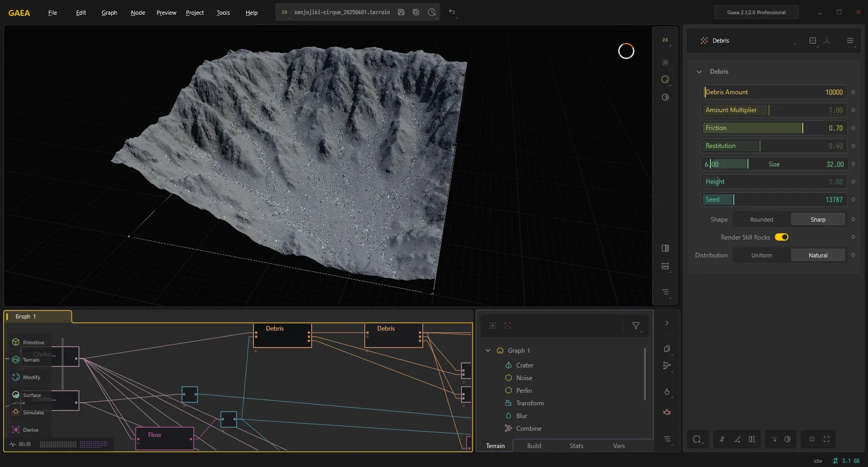This screenshot has width=868, height=467.
Task: Switch to the Build tab
Action: tap(534, 446)
